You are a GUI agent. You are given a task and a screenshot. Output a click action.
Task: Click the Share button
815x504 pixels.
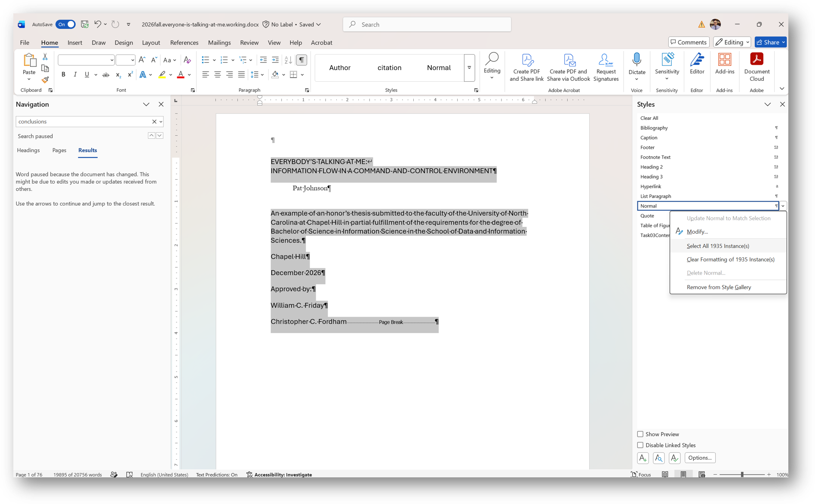coord(770,42)
